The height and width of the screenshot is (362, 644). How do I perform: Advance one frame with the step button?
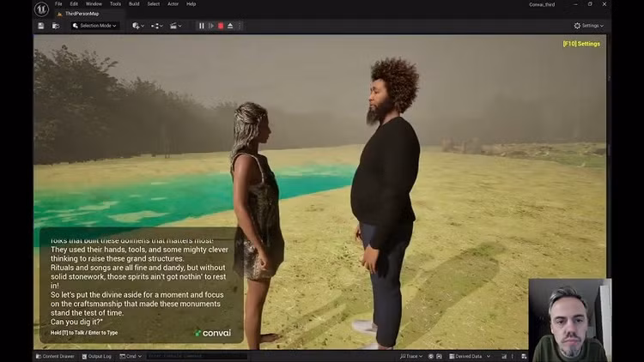click(211, 26)
